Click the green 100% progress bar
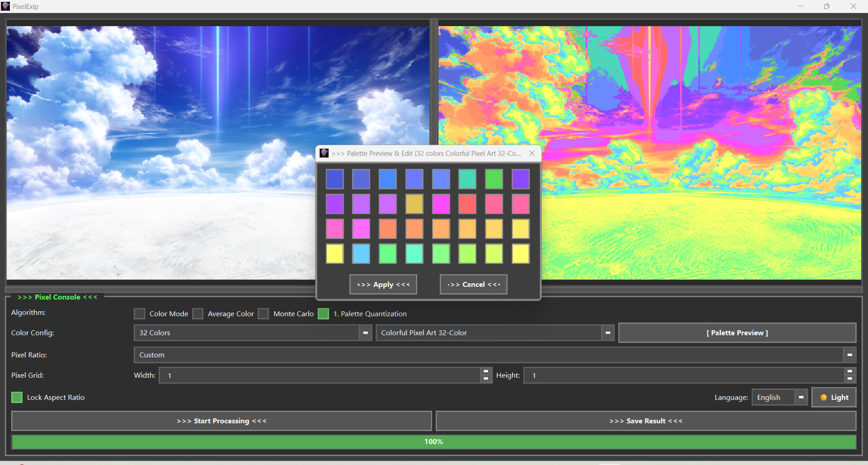Image resolution: width=868 pixels, height=465 pixels. pos(434,441)
